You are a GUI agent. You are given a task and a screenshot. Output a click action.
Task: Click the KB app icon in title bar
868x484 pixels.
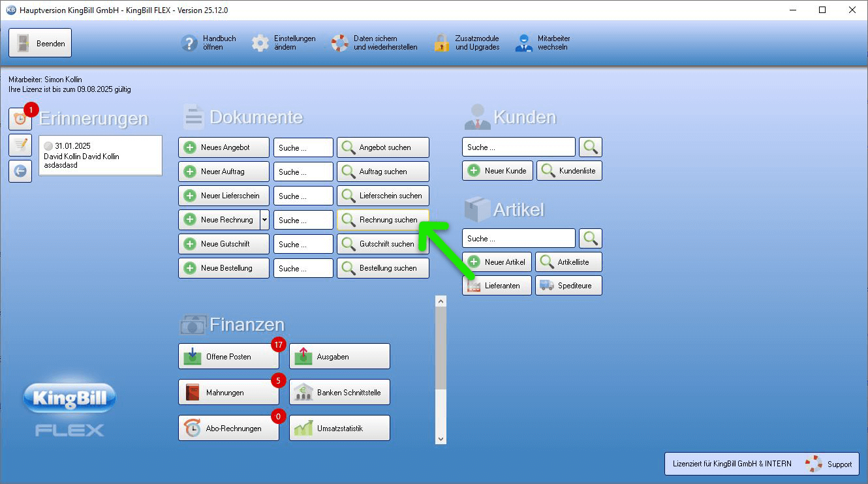(x=10, y=10)
